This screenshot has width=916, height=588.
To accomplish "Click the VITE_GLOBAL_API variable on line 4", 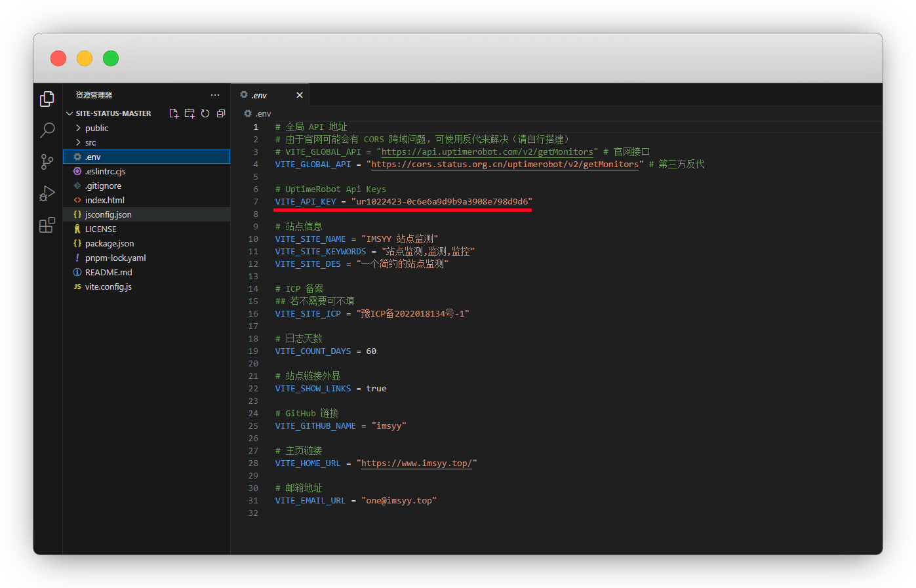I will click(313, 165).
